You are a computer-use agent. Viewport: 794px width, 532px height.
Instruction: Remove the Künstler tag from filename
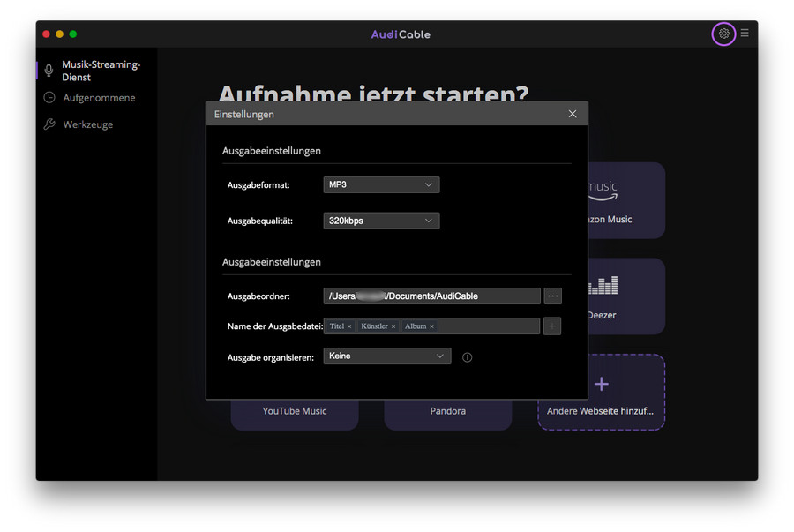point(393,326)
